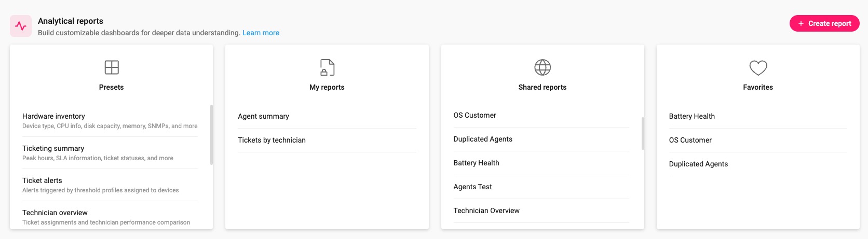Screen dimensions: 868x239
Task: Click the Analytical reports pulse icon
Action: pos(21,26)
